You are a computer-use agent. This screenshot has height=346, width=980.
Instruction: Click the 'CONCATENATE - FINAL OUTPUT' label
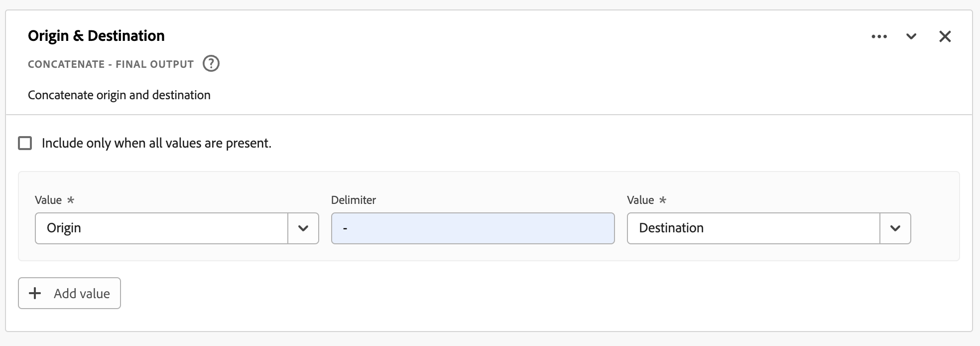tap(111, 64)
